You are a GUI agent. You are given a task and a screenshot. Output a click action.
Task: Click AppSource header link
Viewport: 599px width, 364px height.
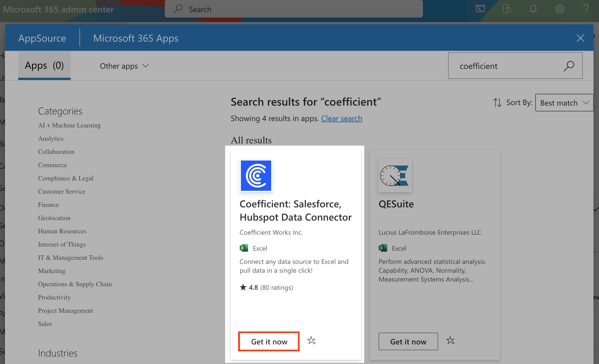coord(42,38)
